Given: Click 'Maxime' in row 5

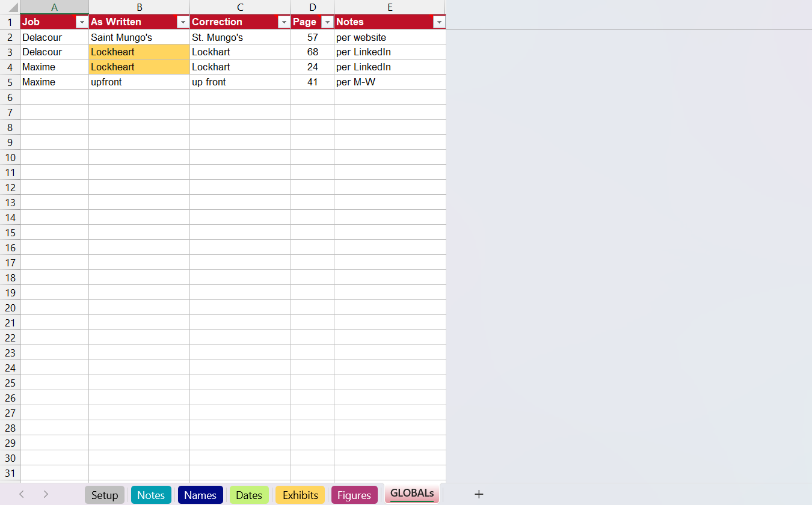Looking at the screenshot, I should coord(54,82).
